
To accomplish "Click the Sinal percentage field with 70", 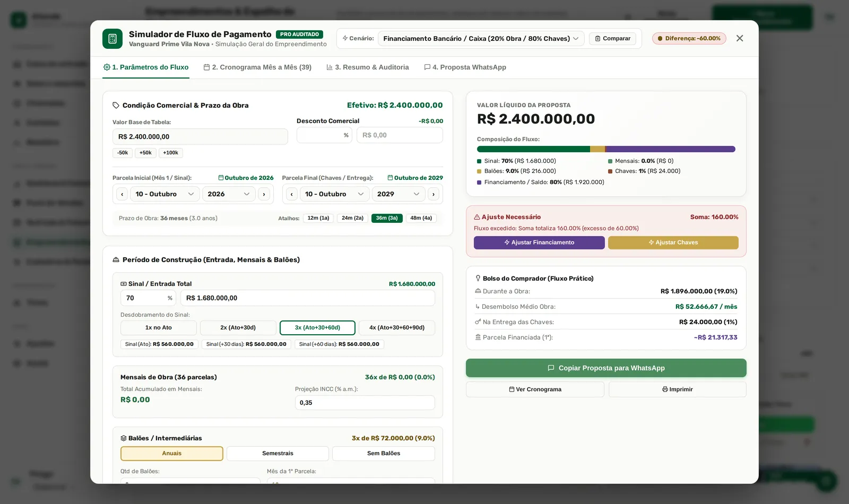I will [x=149, y=298].
